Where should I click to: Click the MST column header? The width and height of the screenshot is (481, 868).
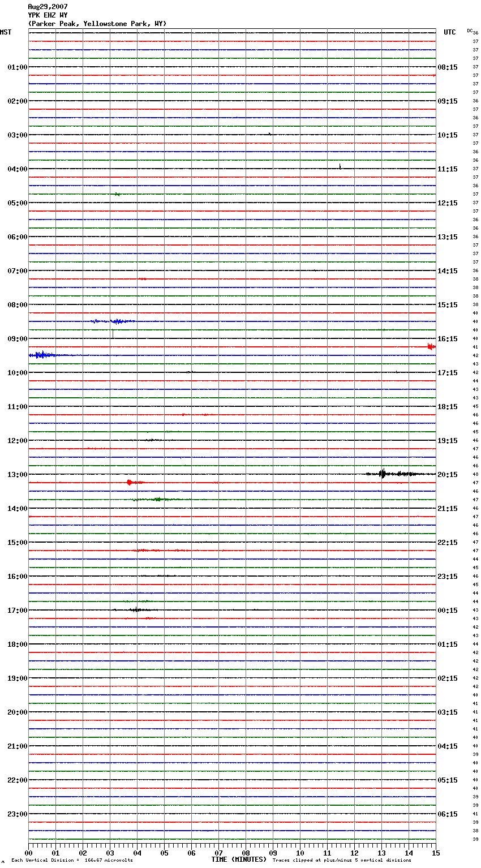point(6,32)
